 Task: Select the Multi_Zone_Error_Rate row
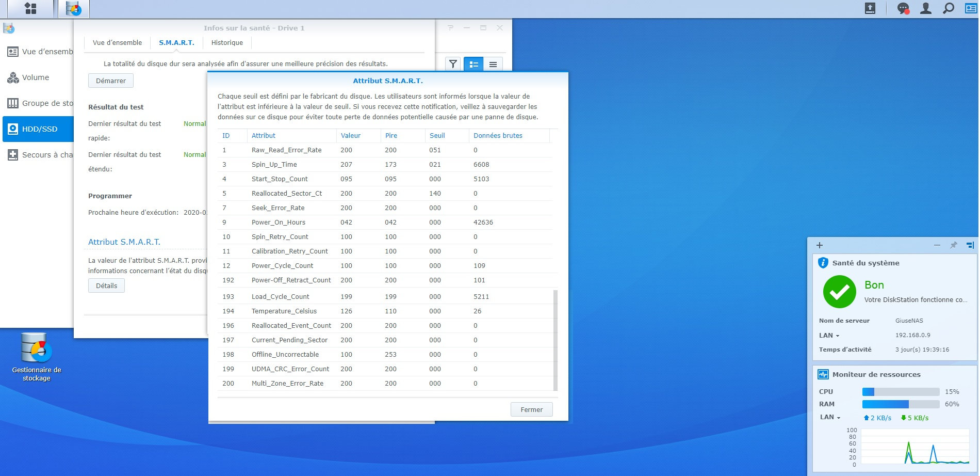(385, 384)
